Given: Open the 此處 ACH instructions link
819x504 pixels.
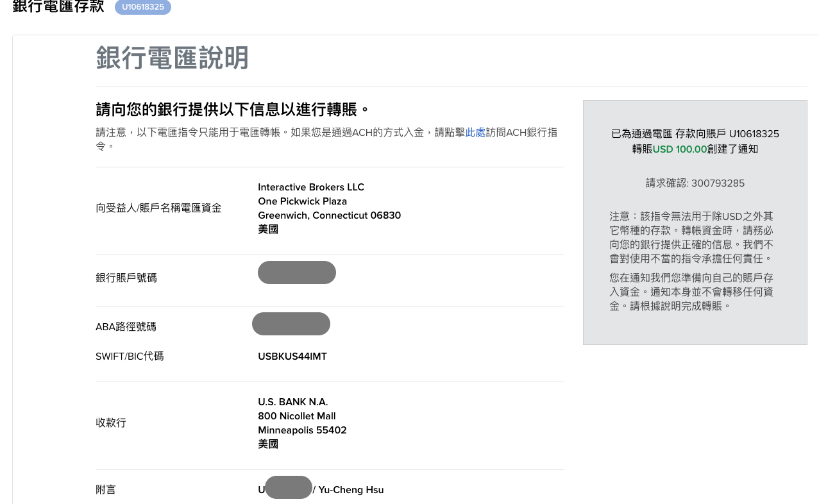Looking at the screenshot, I should tap(475, 132).
